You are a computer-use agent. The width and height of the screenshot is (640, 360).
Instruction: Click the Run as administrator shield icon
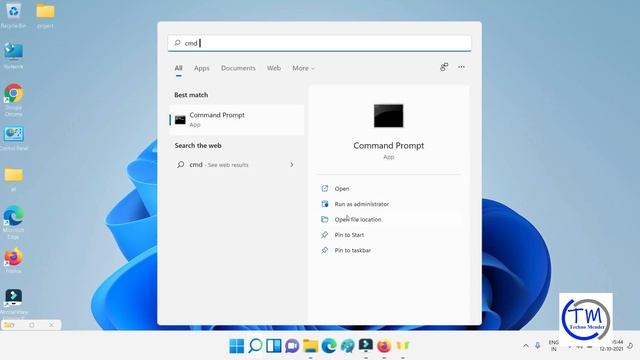pyautogui.click(x=324, y=204)
